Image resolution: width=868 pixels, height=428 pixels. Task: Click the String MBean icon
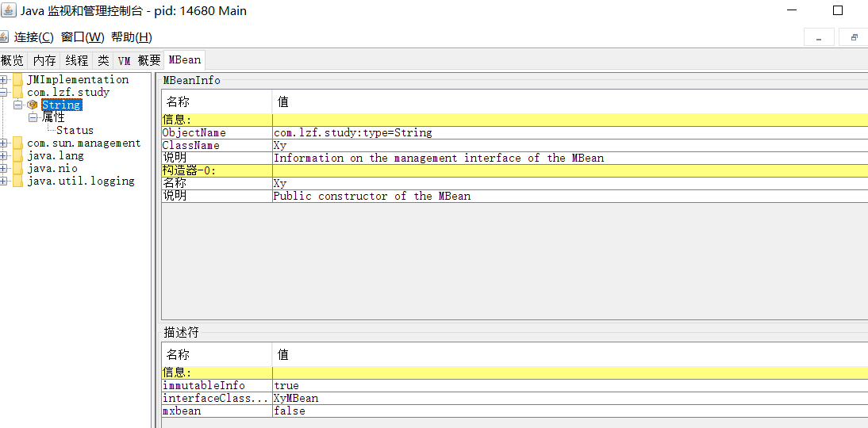[x=33, y=105]
